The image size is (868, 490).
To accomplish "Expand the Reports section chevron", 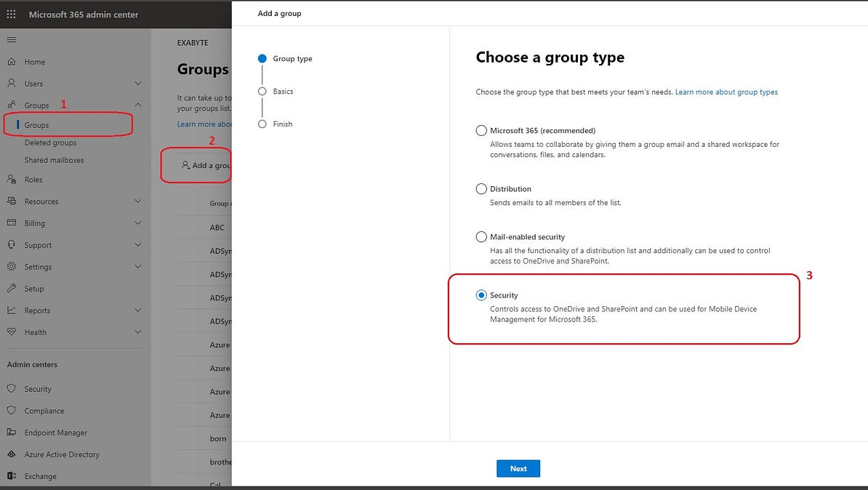I will pos(138,310).
